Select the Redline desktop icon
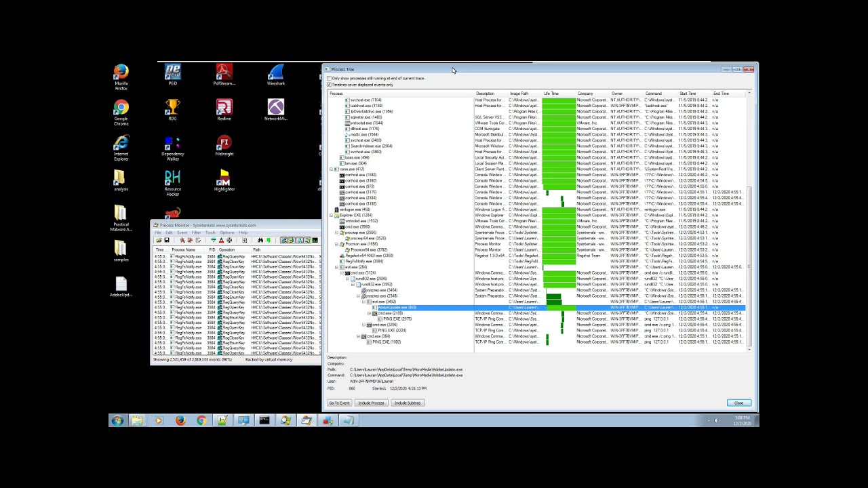This screenshot has width=868, height=488. coord(224,110)
